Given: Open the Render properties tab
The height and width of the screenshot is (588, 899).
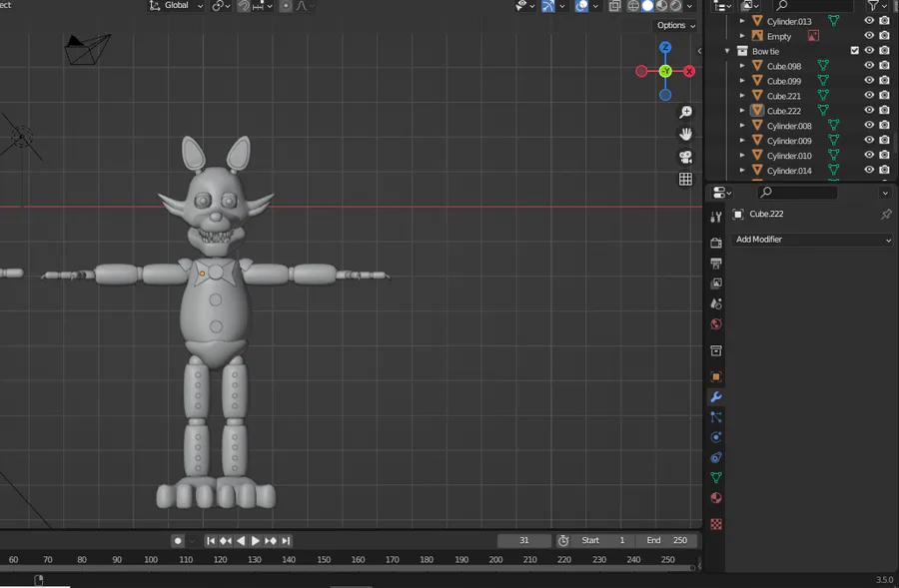Looking at the screenshot, I should (715, 243).
